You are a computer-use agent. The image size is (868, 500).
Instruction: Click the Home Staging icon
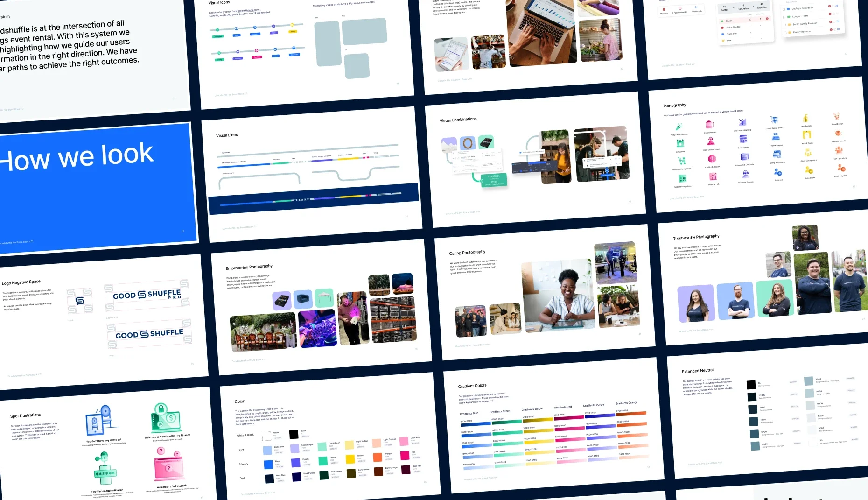click(776, 137)
